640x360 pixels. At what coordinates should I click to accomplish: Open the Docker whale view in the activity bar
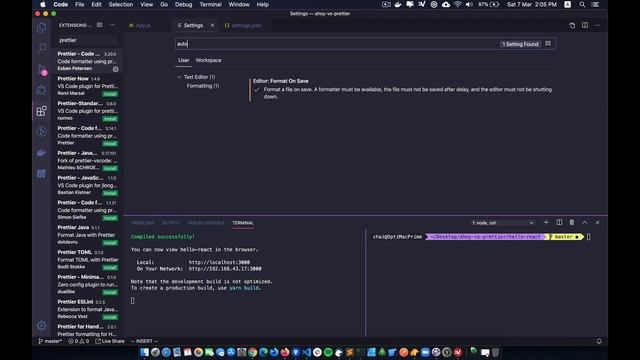coord(42,153)
